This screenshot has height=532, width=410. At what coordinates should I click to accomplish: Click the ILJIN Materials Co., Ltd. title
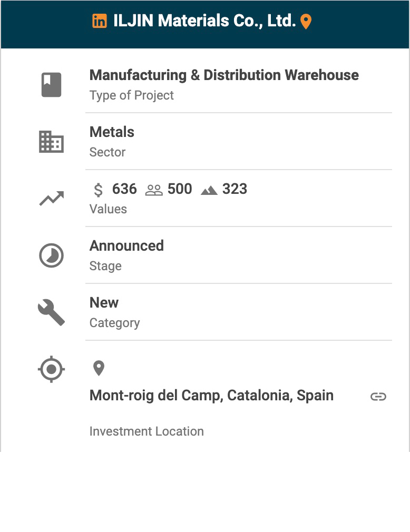[204, 21]
